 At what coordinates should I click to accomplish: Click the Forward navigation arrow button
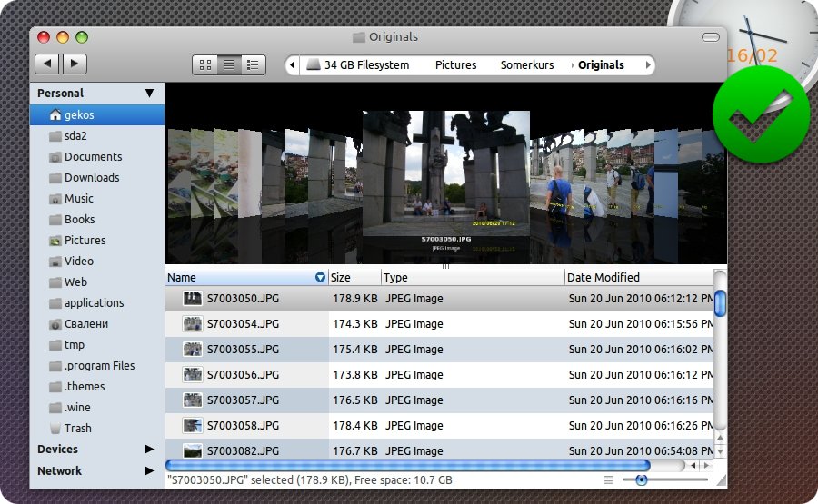point(75,64)
